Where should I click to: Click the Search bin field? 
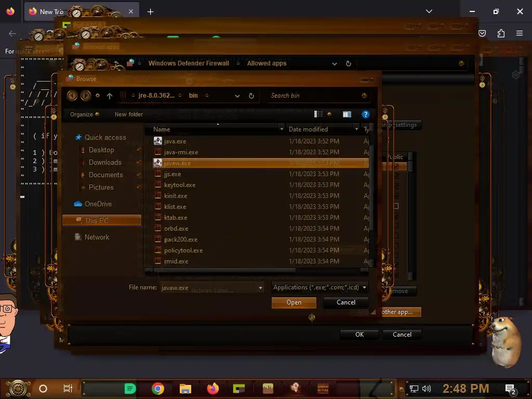pyautogui.click(x=314, y=96)
